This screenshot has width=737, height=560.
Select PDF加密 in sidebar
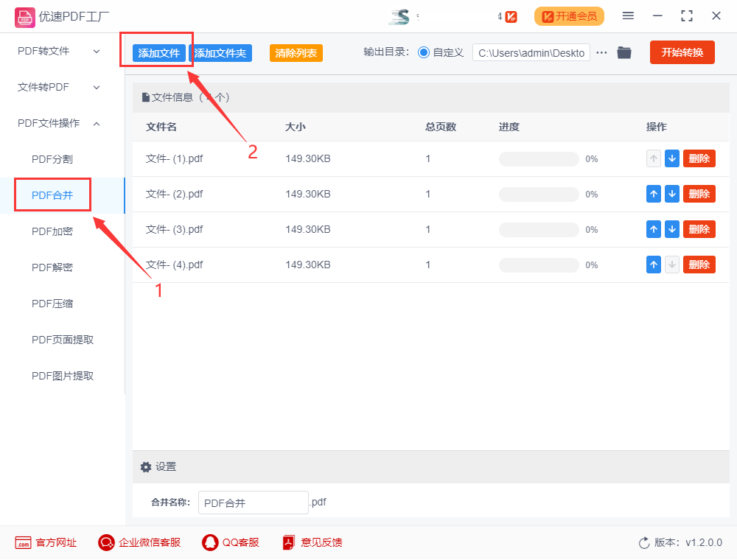(x=52, y=231)
